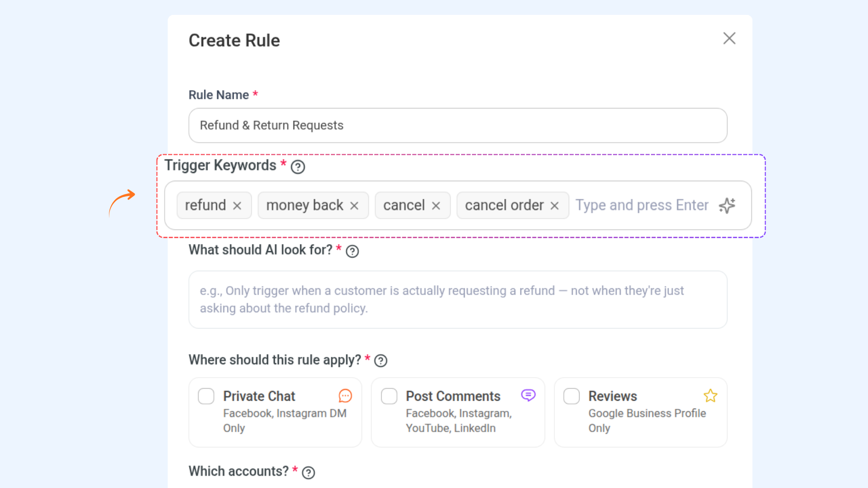Open Trigger Keywords help tooltip icon
Screen dimensions: 868x488
click(x=298, y=167)
